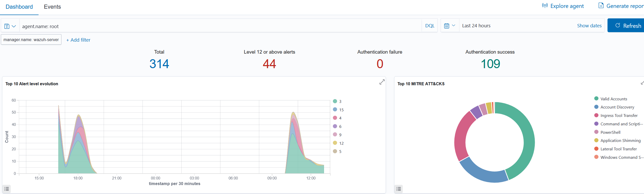Click the level 12 yellow legend swatch
This screenshot has width=644, height=194.
tap(335, 143)
